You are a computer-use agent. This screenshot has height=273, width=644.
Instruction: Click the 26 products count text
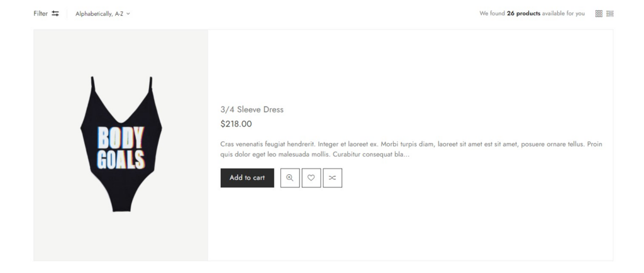(524, 14)
